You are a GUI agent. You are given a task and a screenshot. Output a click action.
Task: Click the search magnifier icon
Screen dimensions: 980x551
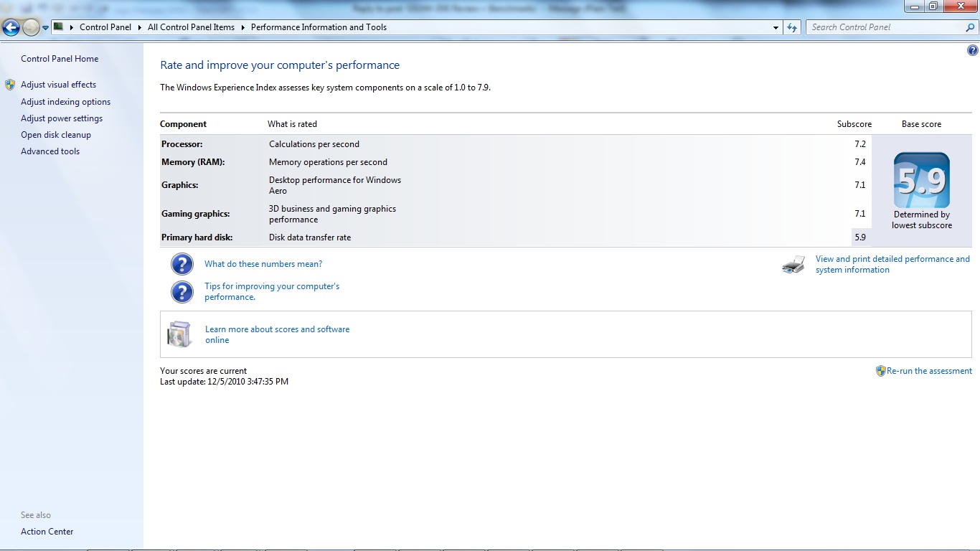pos(971,27)
